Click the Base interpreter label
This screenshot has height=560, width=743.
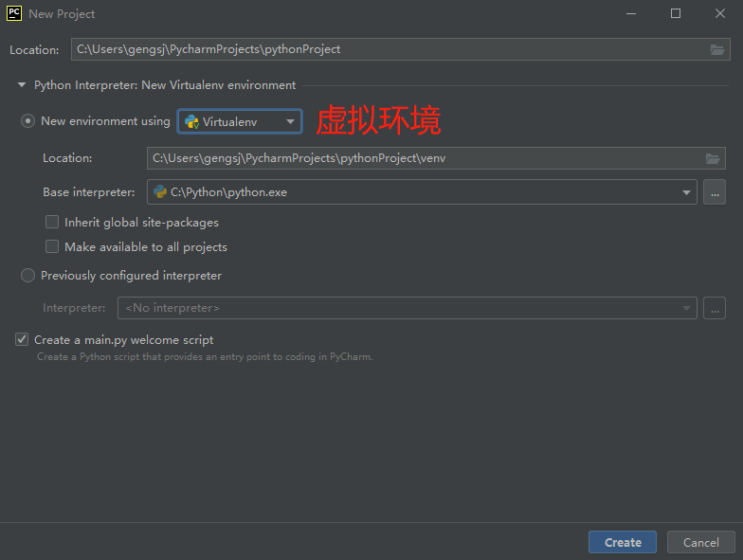pos(89,192)
